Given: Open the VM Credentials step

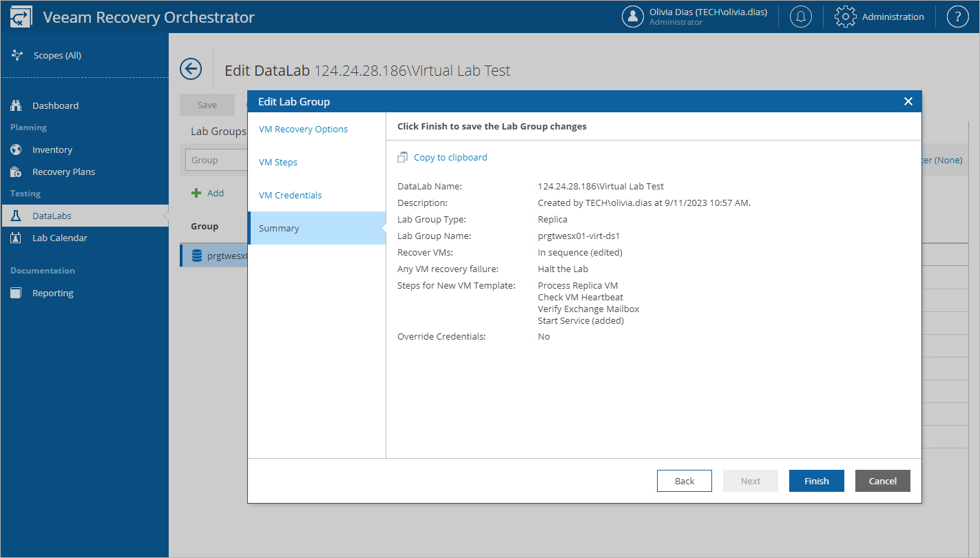Looking at the screenshot, I should [x=290, y=195].
